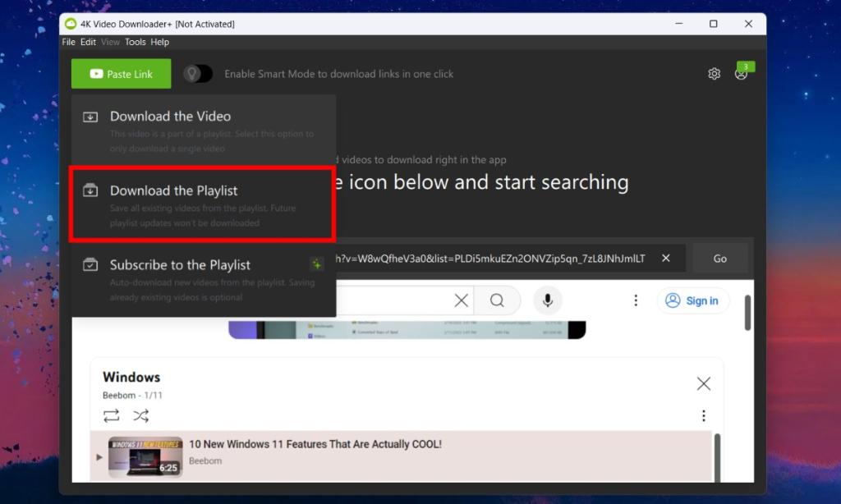Viewport: 841px width, 504px height.
Task: Click the Subscribe to the Playlist checkmark icon
Action: (90, 264)
